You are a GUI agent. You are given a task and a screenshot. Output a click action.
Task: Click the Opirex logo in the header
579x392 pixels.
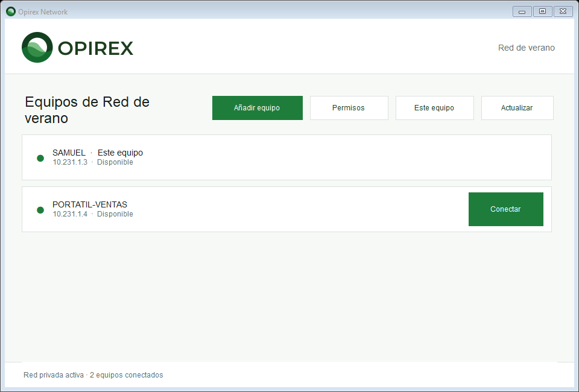78,47
